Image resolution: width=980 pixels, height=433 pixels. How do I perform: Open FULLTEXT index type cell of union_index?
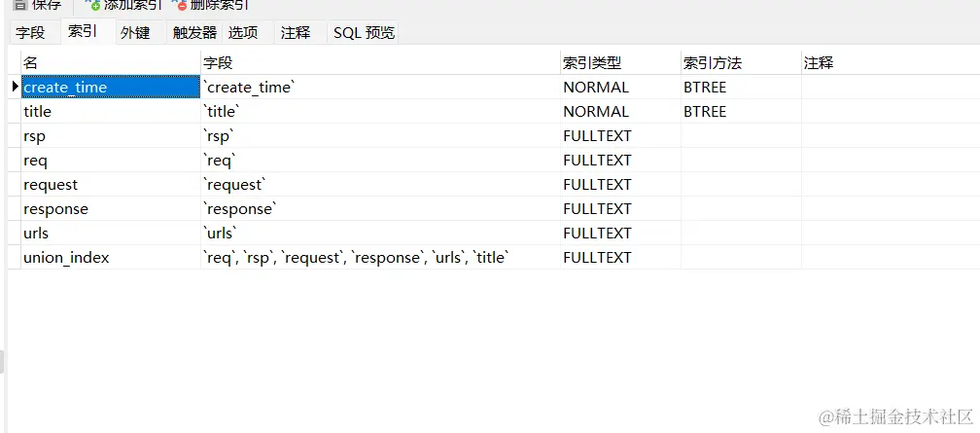tap(619, 258)
